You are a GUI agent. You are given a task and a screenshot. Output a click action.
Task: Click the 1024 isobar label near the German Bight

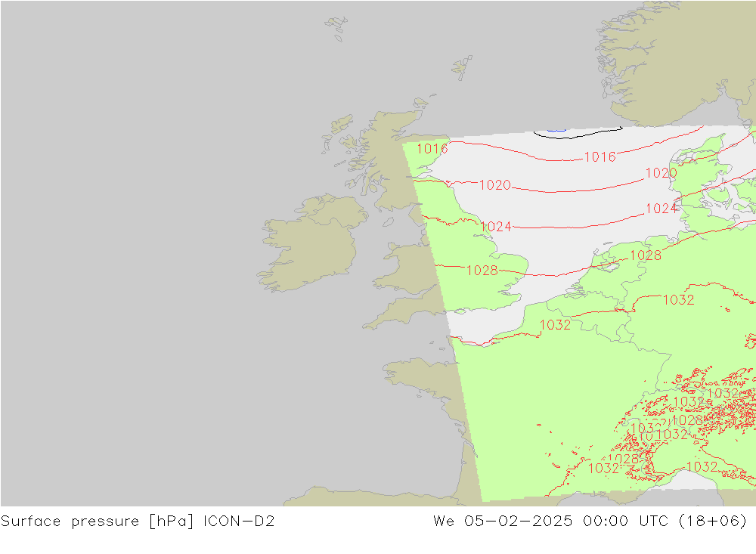(x=661, y=209)
